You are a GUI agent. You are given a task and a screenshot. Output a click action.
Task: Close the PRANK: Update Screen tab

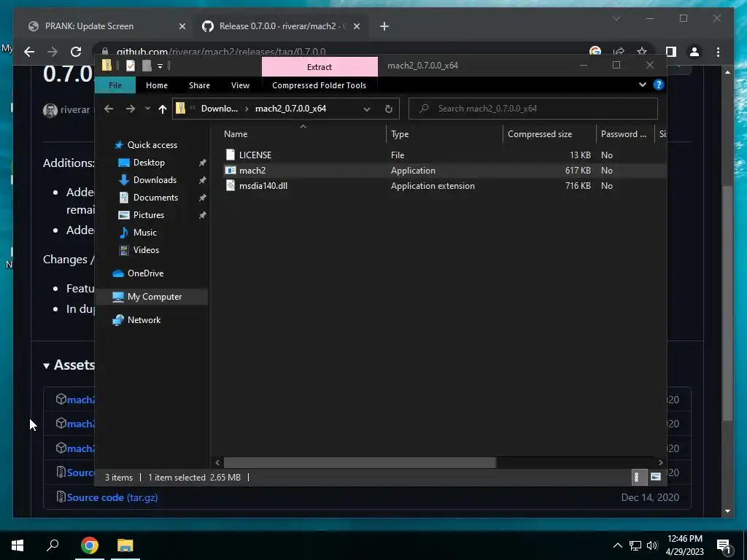tap(182, 26)
